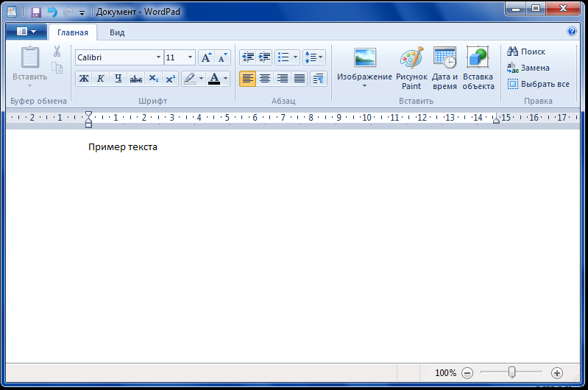Click the Increase Indent icon
Image resolution: width=588 pixels, height=390 pixels.
(265, 57)
